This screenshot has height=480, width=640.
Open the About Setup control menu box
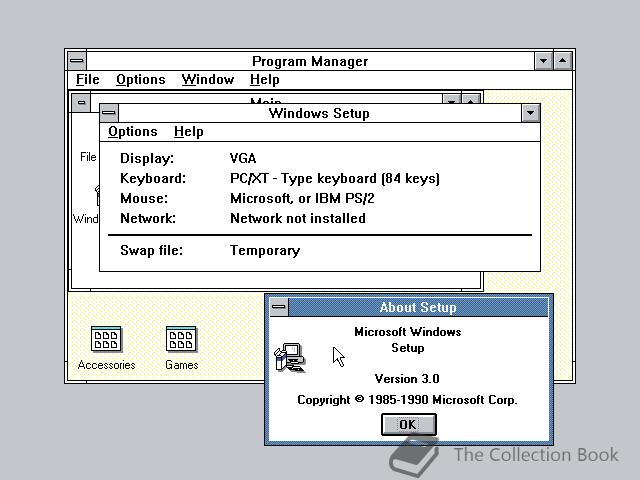tap(279, 307)
